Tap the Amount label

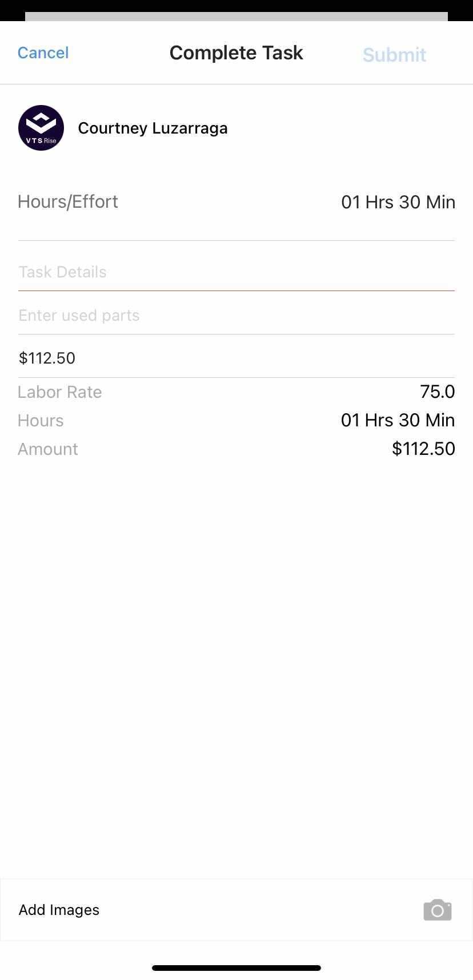pos(48,449)
